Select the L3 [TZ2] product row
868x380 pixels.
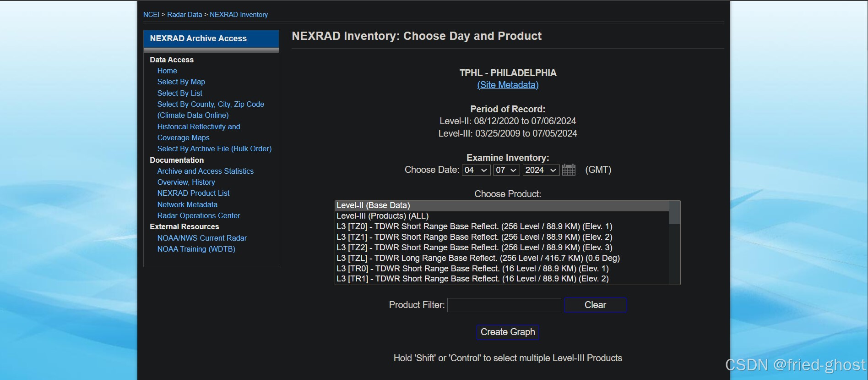[x=502, y=248]
